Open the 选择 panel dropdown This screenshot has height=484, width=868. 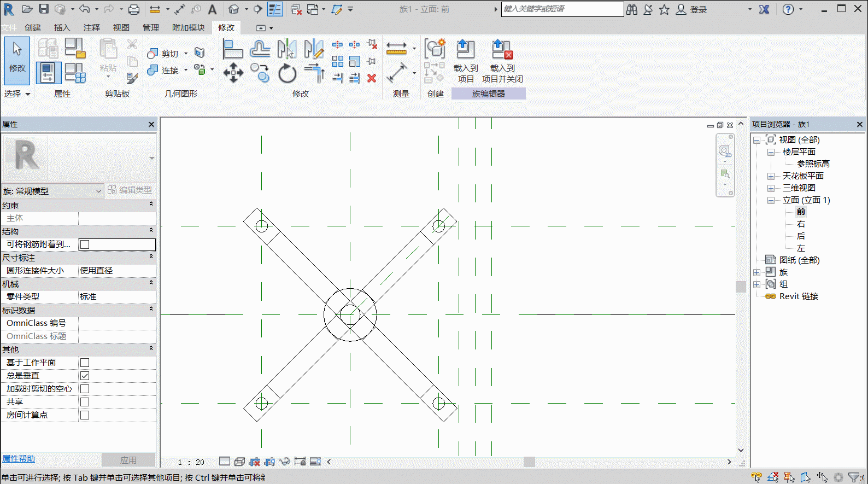[x=17, y=94]
